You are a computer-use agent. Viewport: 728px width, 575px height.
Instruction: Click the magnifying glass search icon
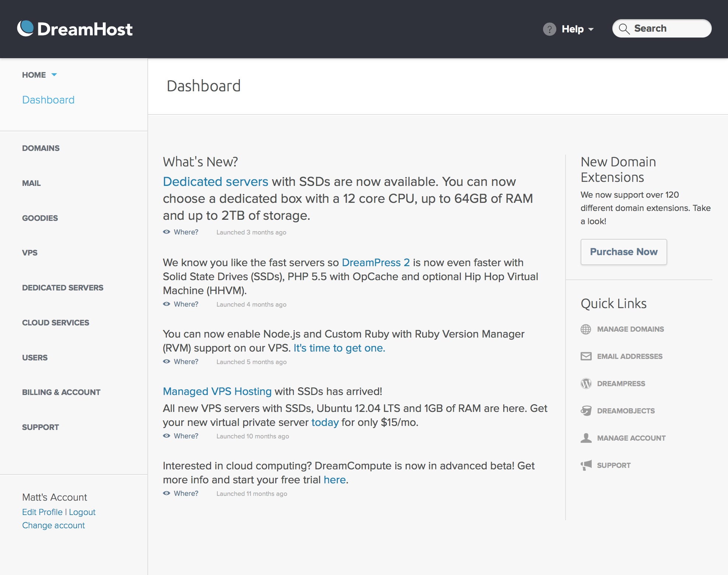click(624, 29)
